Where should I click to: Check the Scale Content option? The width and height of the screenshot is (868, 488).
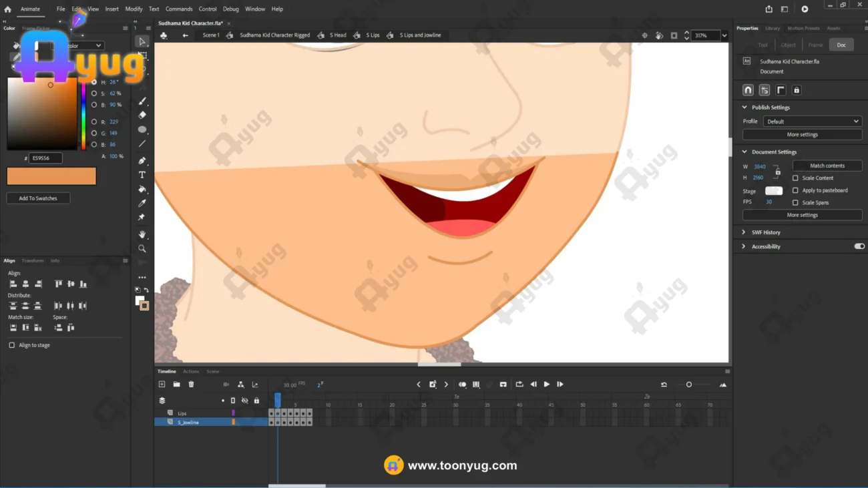[x=795, y=178]
